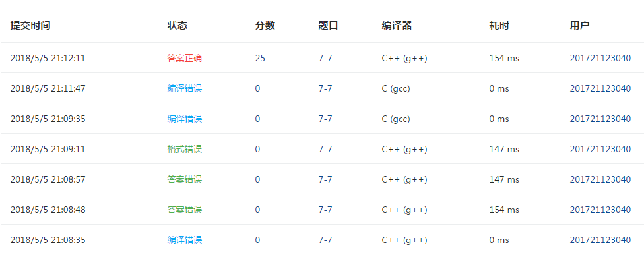Click score 0 of the 21:08:48 submission
This screenshot has width=644, height=253.
[x=257, y=210]
